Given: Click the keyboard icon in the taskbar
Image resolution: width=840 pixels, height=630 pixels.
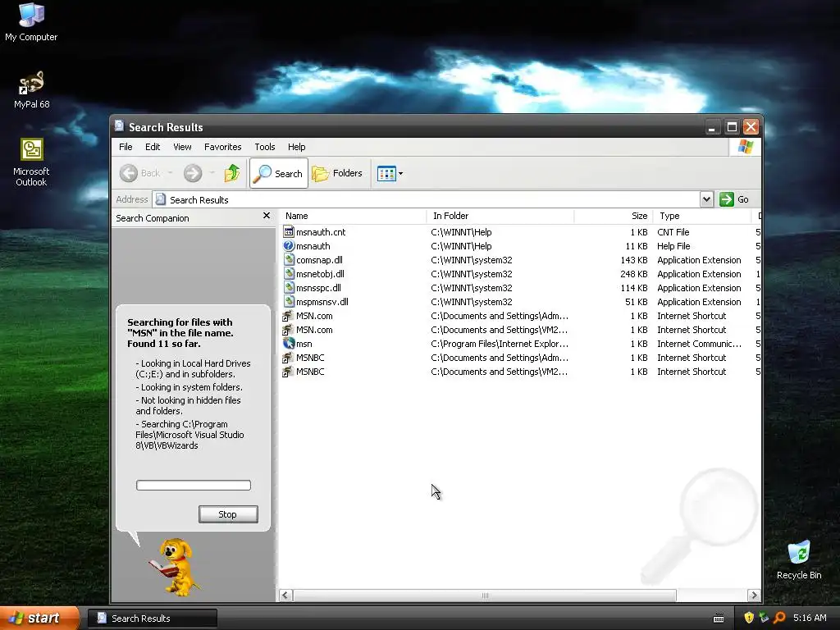Looking at the screenshot, I should [719, 619].
